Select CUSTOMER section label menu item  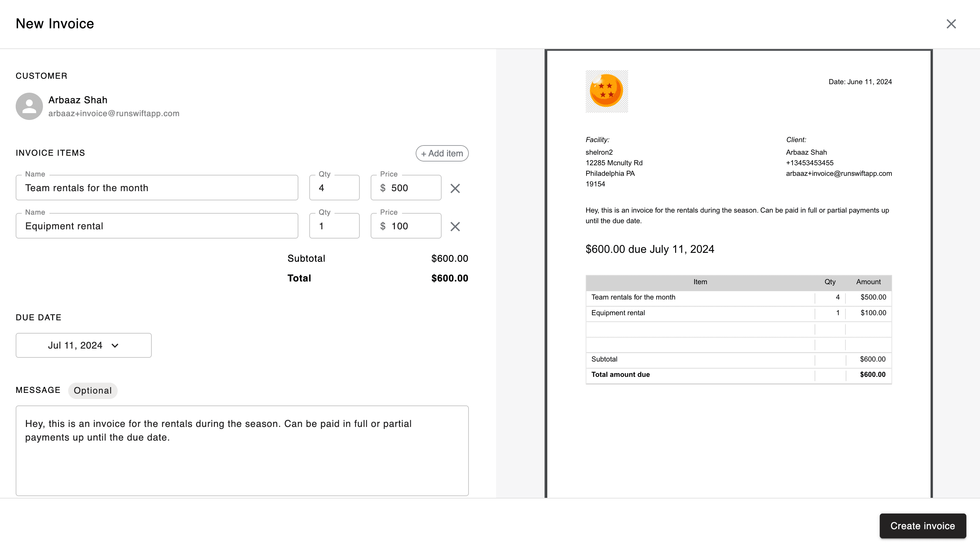click(x=42, y=76)
